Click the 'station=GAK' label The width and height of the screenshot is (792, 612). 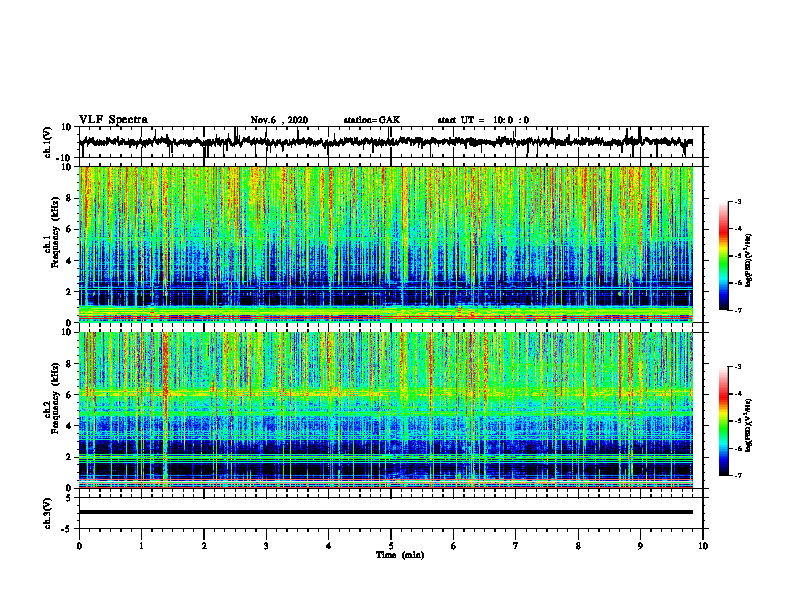372,120
